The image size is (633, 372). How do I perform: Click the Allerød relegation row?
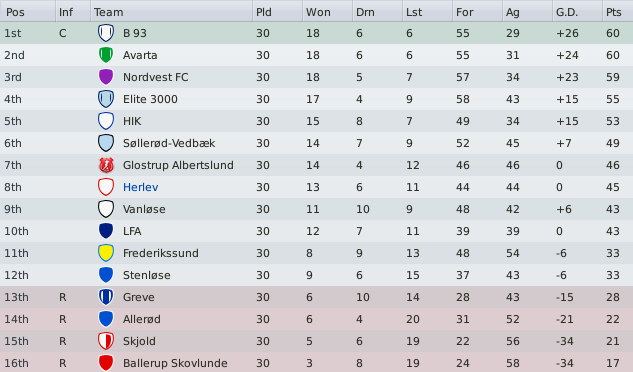316,319
